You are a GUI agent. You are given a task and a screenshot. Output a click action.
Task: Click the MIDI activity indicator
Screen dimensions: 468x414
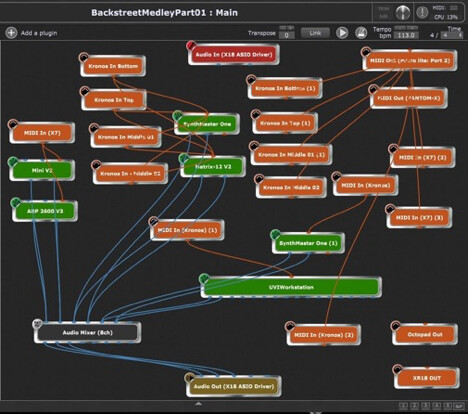click(454, 8)
